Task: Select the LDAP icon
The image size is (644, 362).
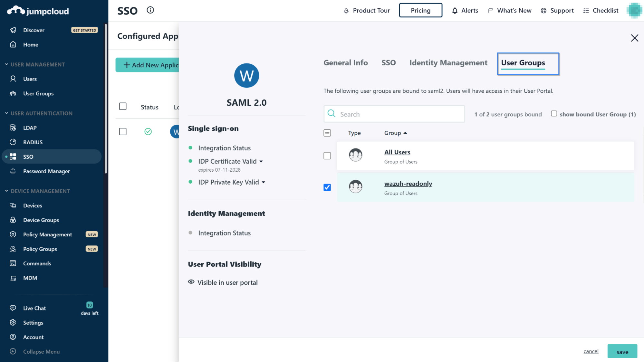Action: [x=13, y=128]
